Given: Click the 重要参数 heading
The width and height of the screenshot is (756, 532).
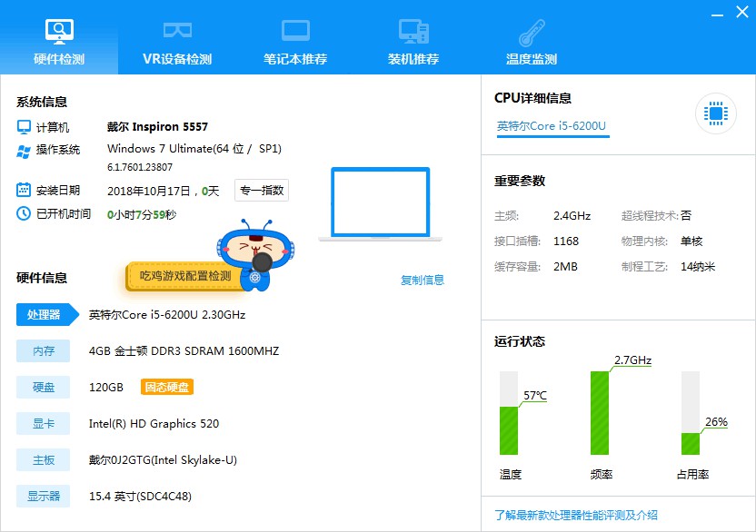Looking at the screenshot, I should pos(520,181).
